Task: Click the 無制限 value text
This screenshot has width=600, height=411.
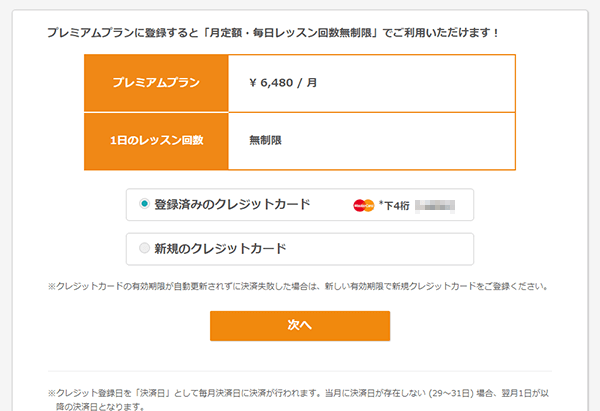Action: coord(266,140)
